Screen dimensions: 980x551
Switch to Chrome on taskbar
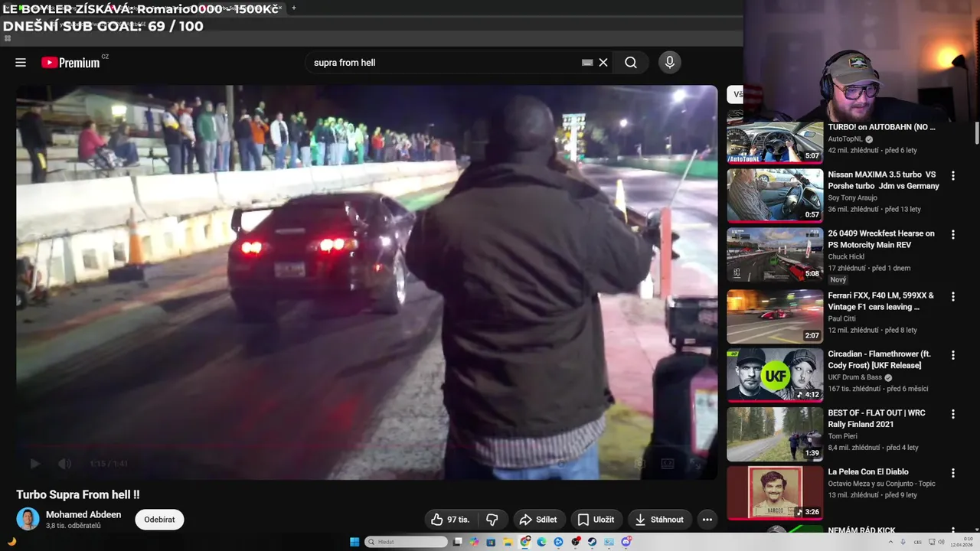[x=525, y=542]
